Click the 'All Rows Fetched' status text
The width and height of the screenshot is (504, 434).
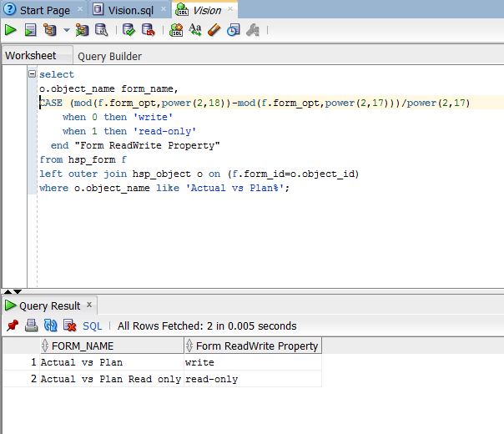pyautogui.click(x=207, y=326)
